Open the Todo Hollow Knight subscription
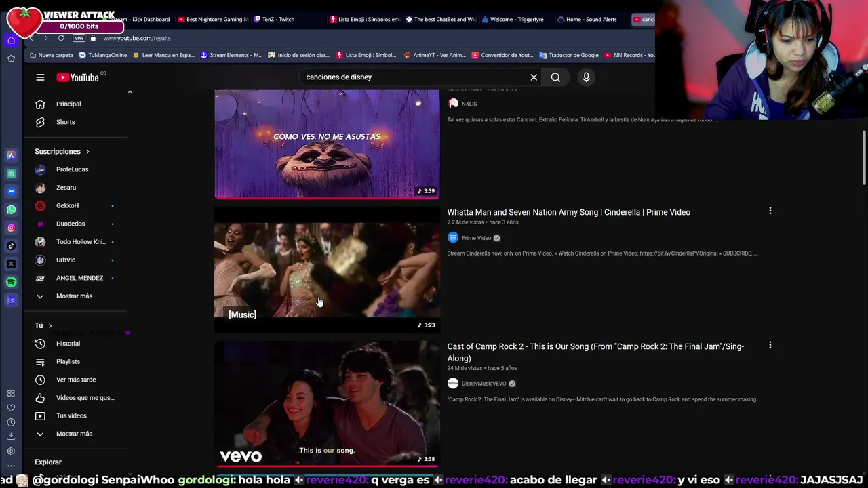This screenshot has height=488, width=868. click(x=81, y=242)
